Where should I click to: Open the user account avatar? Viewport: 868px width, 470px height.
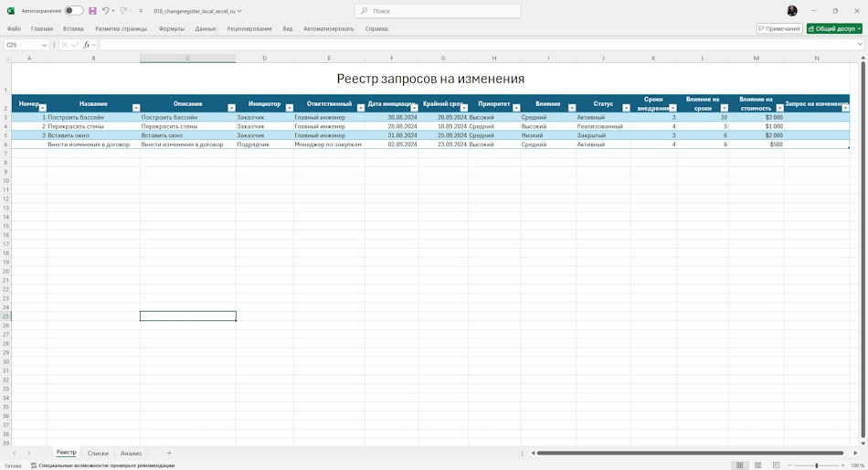(792, 11)
